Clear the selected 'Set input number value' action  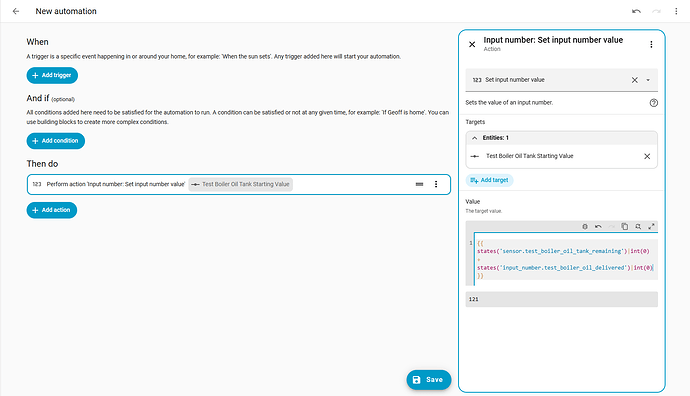tap(635, 80)
